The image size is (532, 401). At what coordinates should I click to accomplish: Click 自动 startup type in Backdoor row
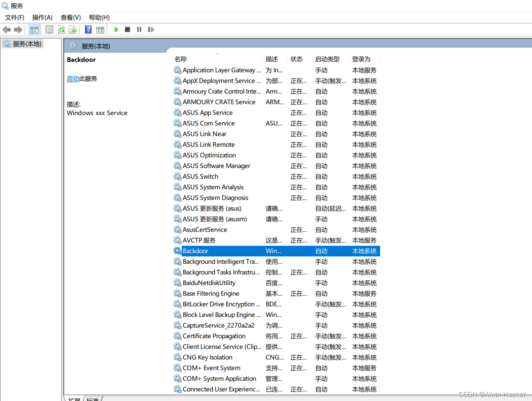click(321, 251)
